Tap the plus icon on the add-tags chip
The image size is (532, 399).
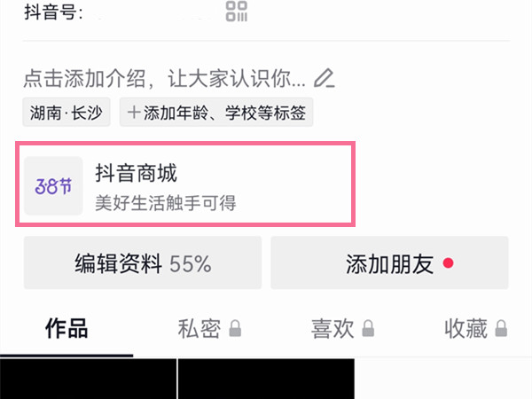click(x=134, y=113)
